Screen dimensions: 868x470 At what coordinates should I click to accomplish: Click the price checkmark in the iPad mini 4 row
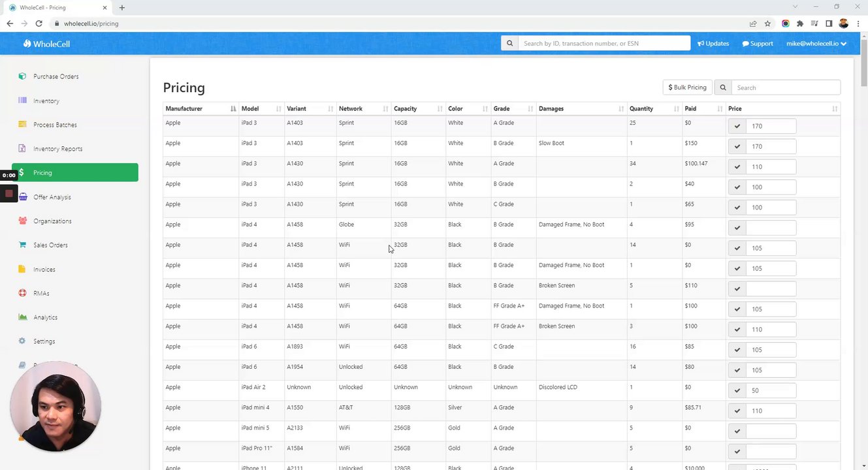pos(737,411)
